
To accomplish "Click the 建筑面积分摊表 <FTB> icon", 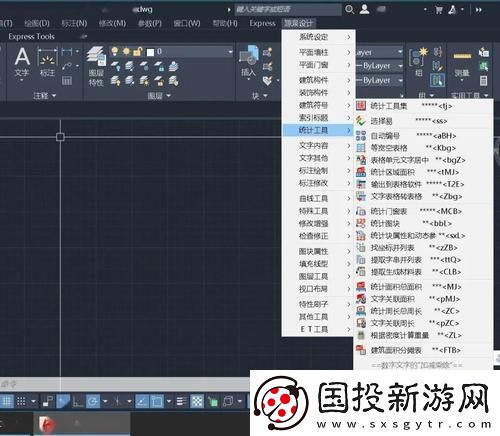I will (361, 350).
